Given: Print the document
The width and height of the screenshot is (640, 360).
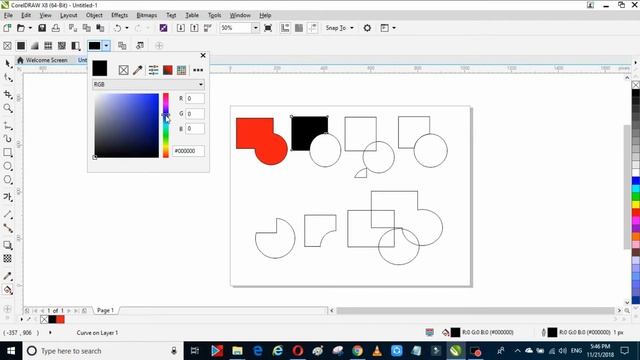Looking at the screenshot, I should coord(56,28).
